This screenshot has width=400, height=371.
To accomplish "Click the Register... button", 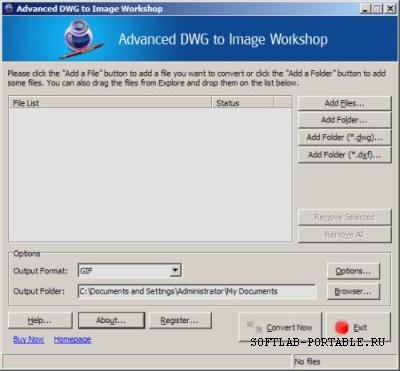I will tap(180, 320).
